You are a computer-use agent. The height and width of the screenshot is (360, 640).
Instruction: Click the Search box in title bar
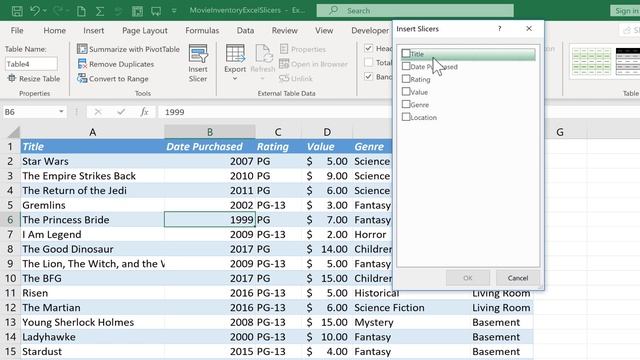pyautogui.click(x=415, y=11)
